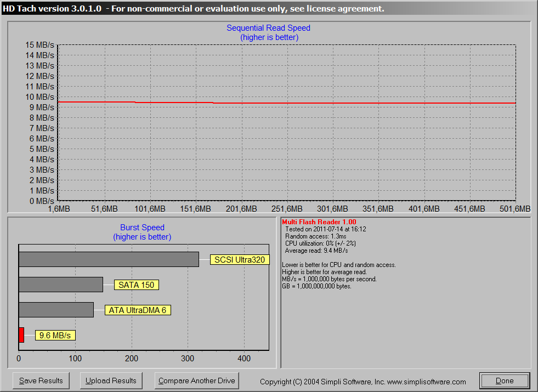This screenshot has width=538, height=392.
Task: Close the benchmark with Done
Action: tap(505, 380)
